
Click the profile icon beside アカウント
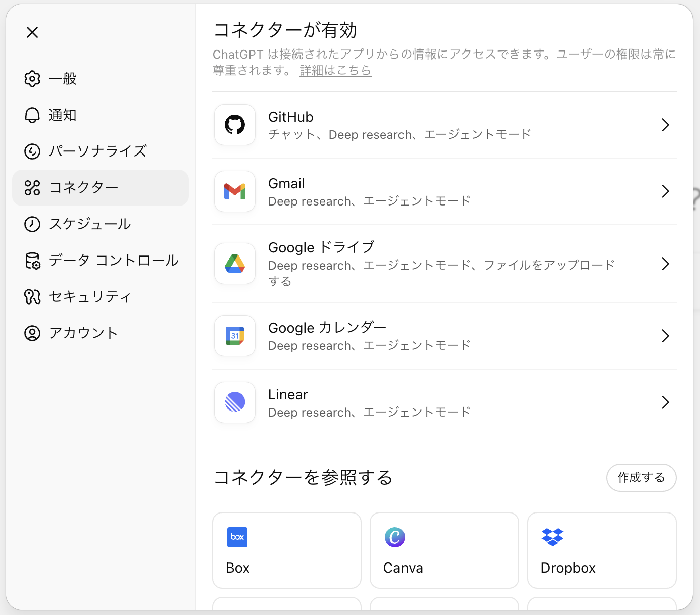click(x=32, y=333)
